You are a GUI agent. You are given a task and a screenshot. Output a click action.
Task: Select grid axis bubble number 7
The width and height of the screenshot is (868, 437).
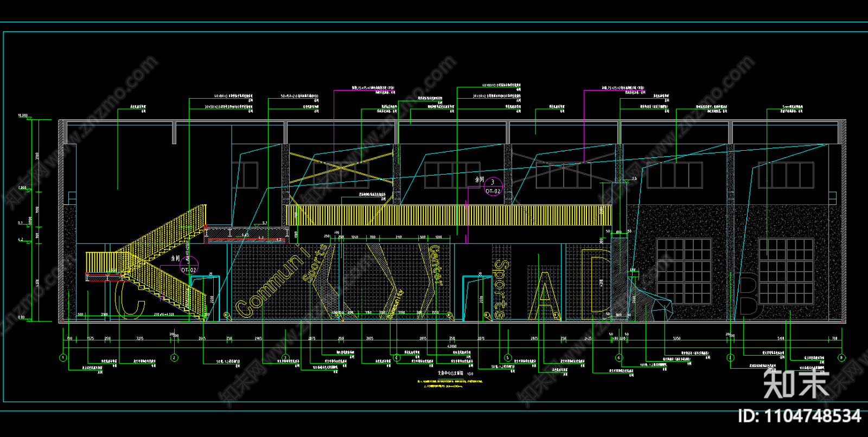pyautogui.click(x=730, y=358)
